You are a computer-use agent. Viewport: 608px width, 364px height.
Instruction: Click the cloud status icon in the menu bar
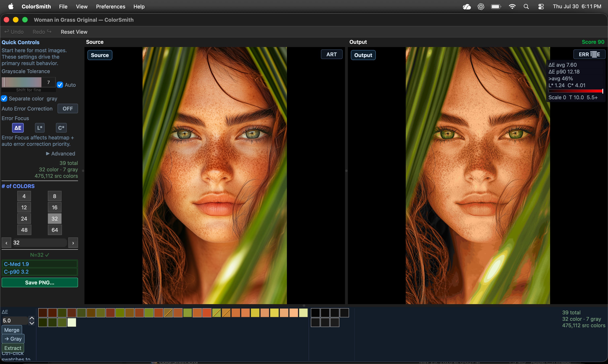[467, 7]
